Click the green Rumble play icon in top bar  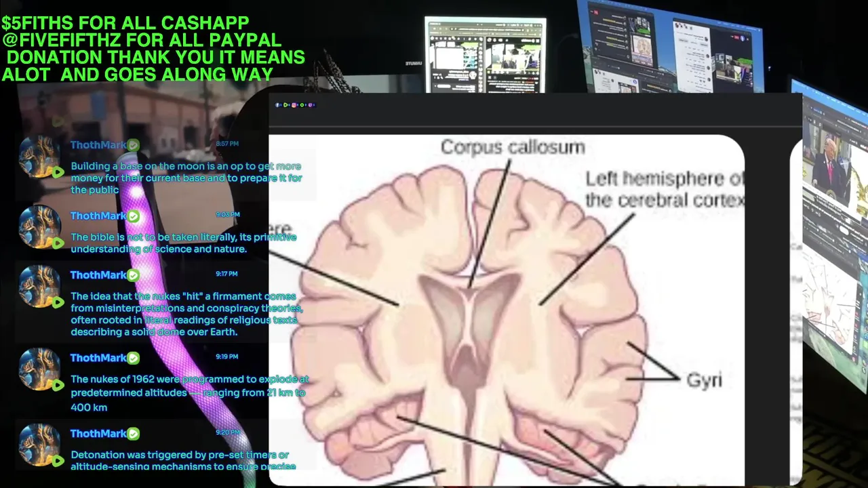tap(285, 105)
